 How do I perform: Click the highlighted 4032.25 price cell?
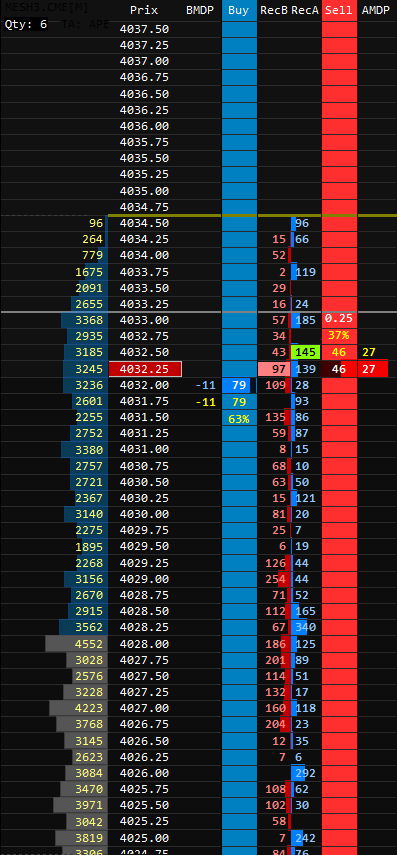tap(145, 369)
